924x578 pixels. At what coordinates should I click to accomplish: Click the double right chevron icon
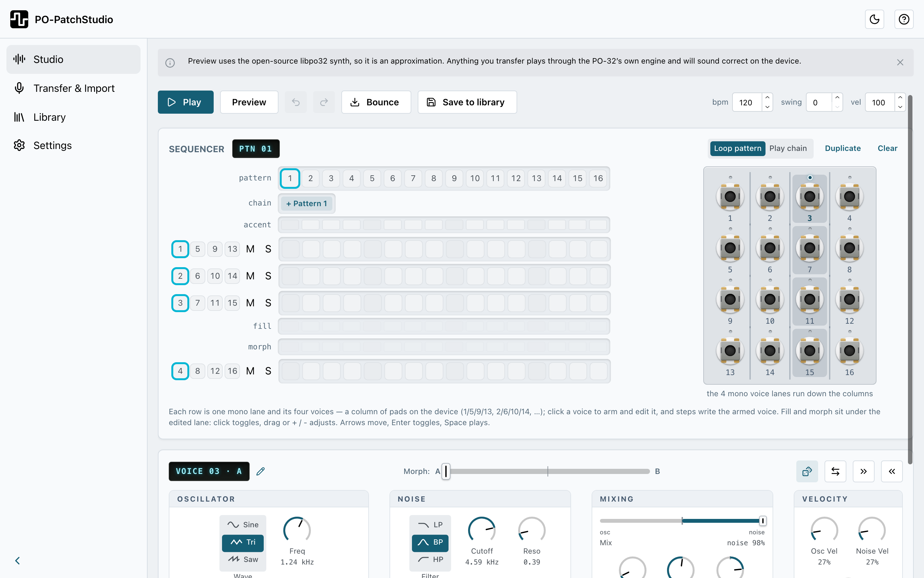pyautogui.click(x=864, y=471)
